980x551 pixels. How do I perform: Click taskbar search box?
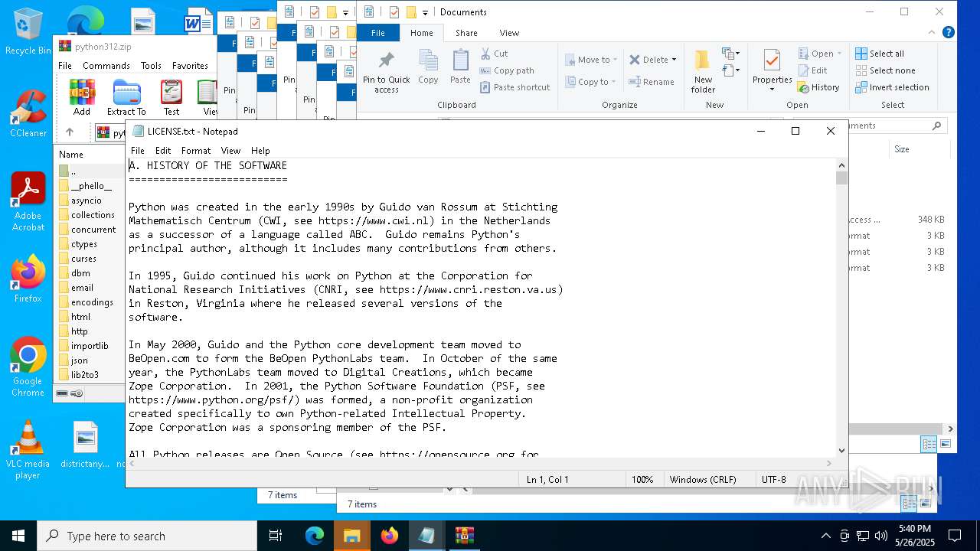(x=147, y=536)
